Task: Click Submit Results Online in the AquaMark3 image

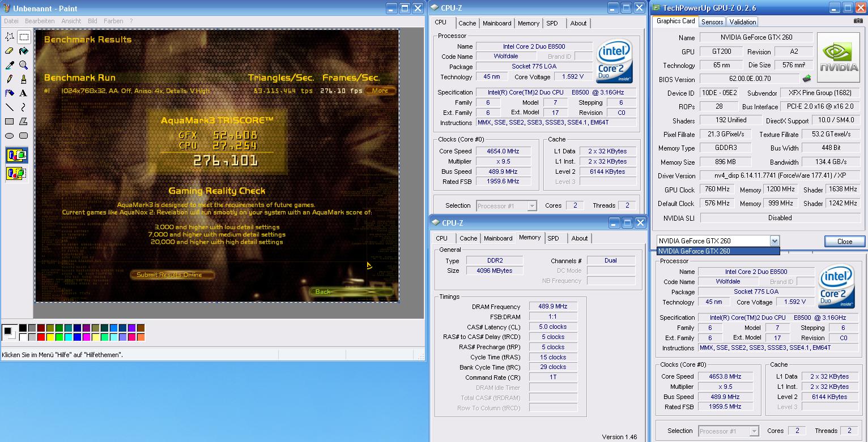Action: tap(173, 274)
